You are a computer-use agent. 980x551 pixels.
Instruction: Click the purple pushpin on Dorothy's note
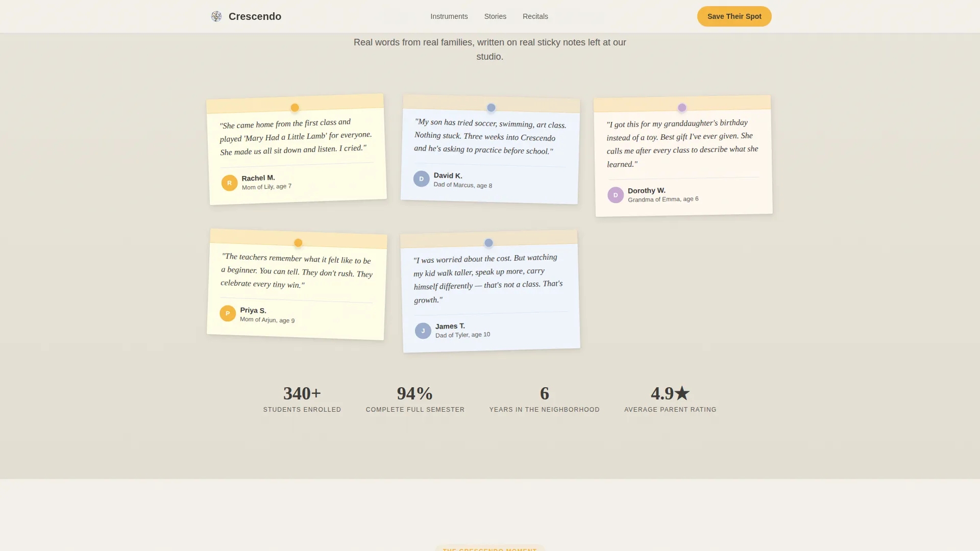(x=682, y=108)
